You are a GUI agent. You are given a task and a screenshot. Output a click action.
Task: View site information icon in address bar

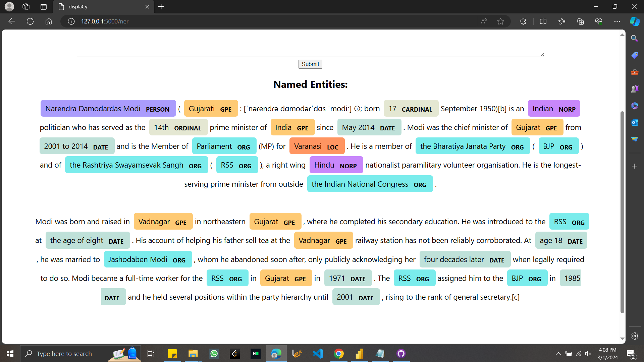[x=71, y=21]
